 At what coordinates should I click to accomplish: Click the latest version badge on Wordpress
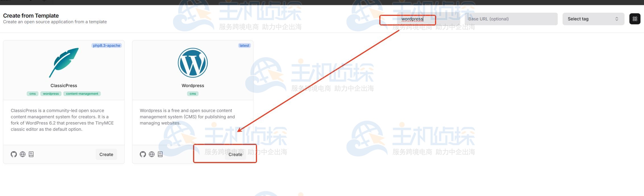(x=244, y=45)
